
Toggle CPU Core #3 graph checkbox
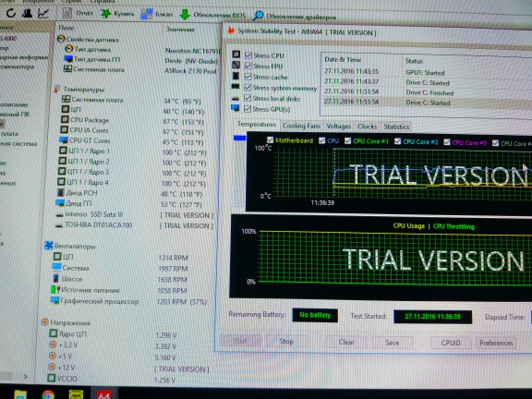pos(446,142)
